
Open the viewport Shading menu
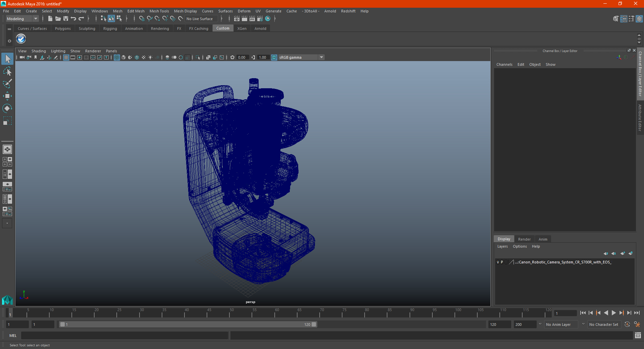click(x=39, y=51)
